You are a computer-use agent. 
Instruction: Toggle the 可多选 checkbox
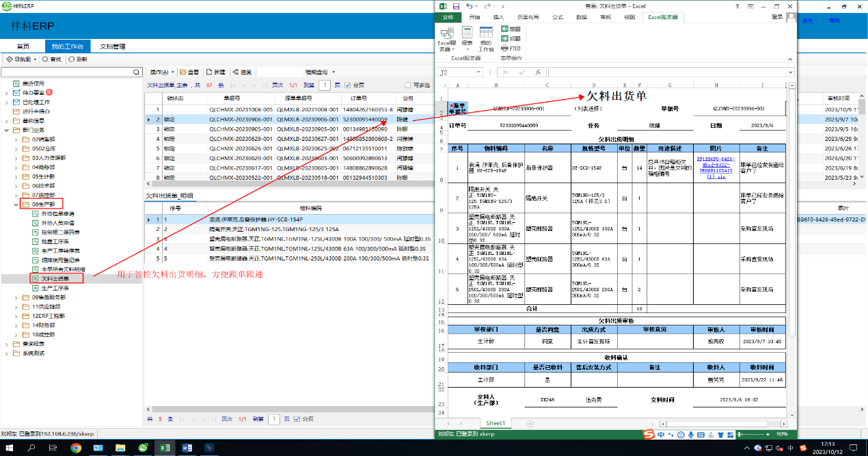(408, 85)
